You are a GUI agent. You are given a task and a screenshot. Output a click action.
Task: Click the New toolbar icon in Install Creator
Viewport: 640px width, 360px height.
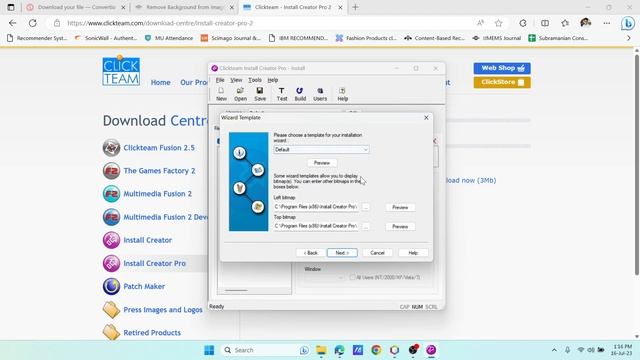click(221, 94)
